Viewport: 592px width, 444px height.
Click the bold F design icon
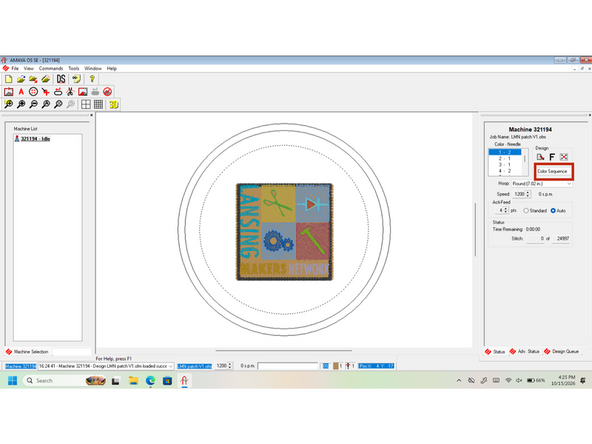(552, 157)
